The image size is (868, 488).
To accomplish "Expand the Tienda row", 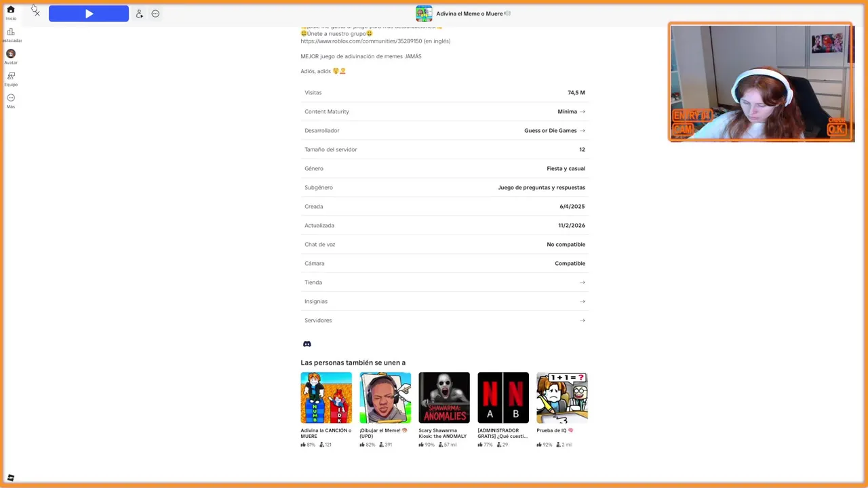I will tap(445, 282).
